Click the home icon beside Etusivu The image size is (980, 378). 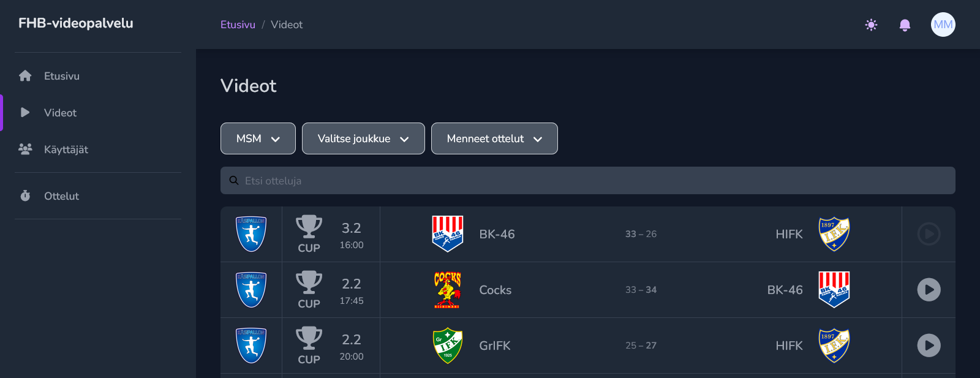click(25, 76)
